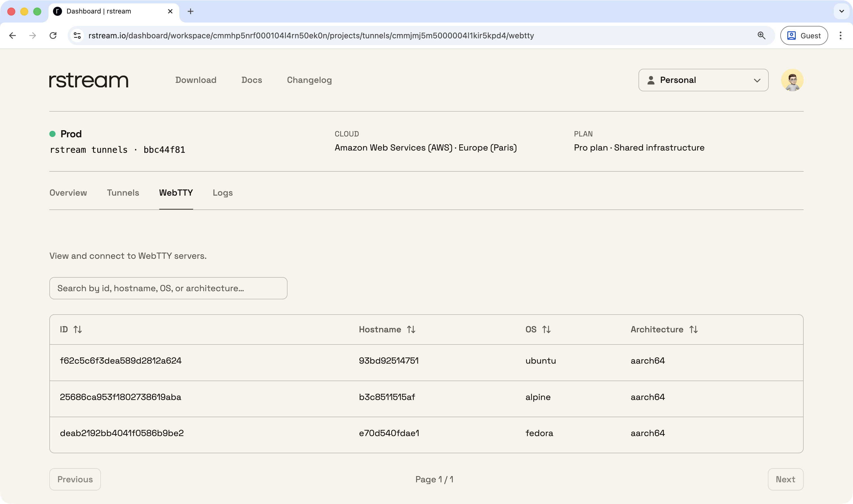Click the Next pagination button

point(785,479)
